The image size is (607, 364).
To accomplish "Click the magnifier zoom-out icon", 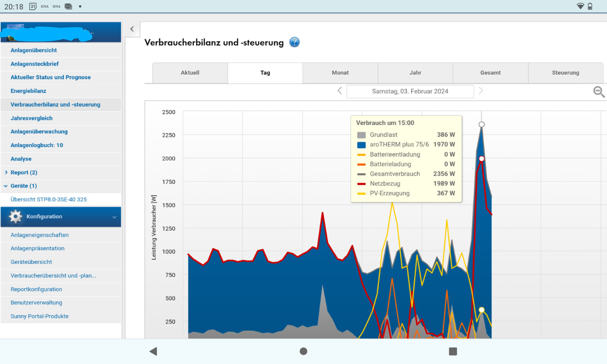I will click(x=598, y=92).
